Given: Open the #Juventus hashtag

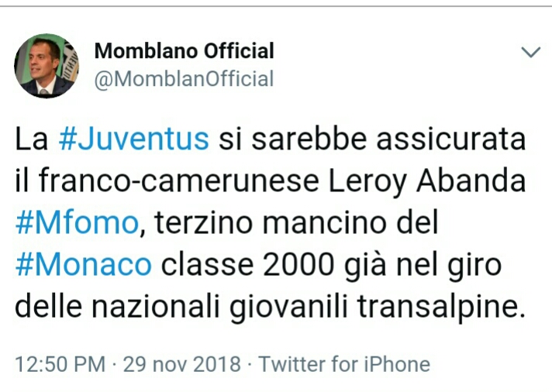Looking at the screenshot, I should pos(134,139).
